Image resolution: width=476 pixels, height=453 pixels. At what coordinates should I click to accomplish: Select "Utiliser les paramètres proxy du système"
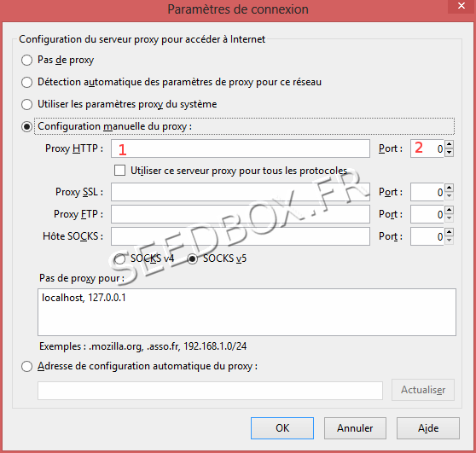tap(26, 104)
